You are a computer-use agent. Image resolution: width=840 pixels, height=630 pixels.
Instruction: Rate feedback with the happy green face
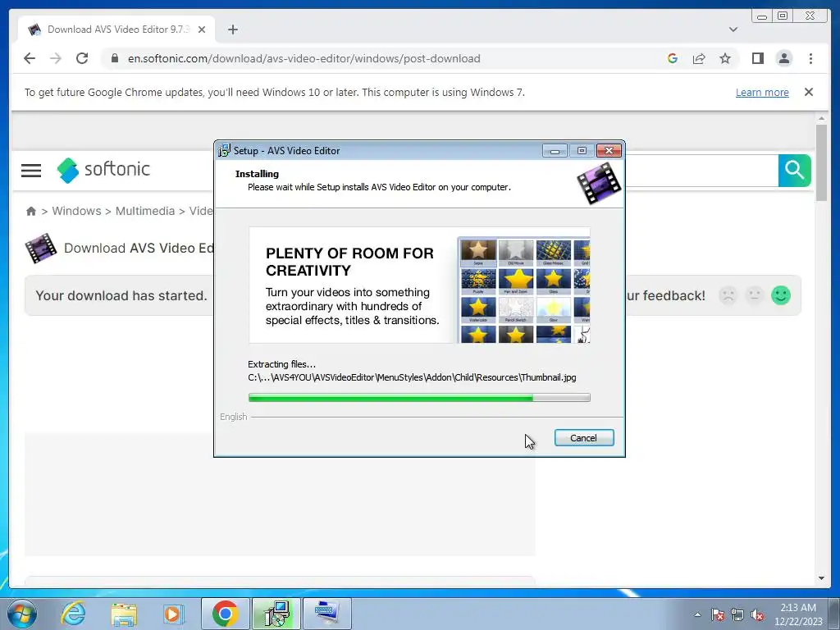(781, 295)
